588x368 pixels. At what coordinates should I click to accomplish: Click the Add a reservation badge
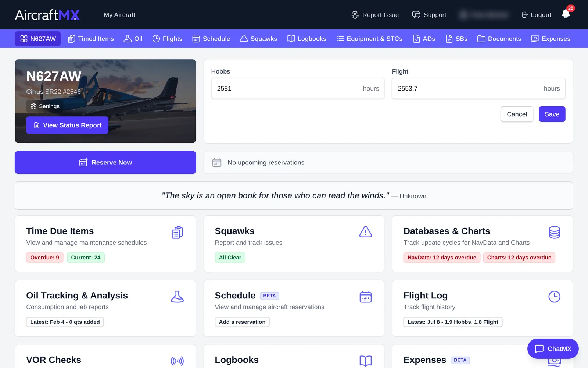pos(242,322)
